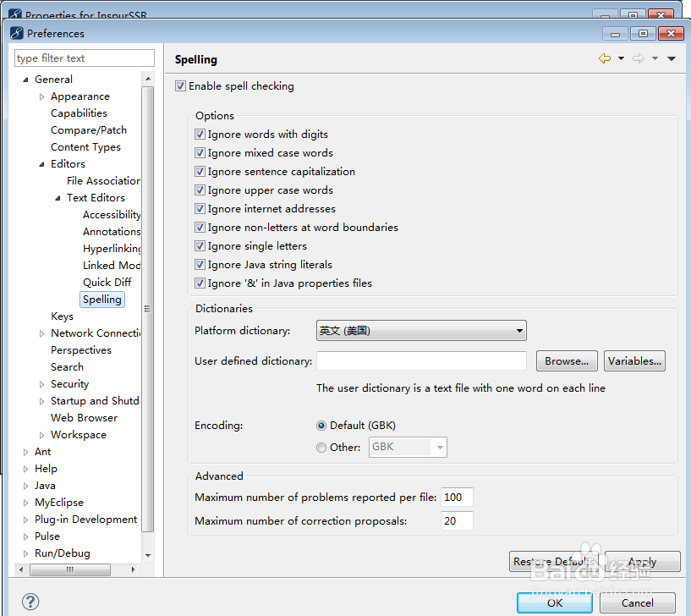The width and height of the screenshot is (691, 616).
Task: Click the horizontal scroll right arrow
Action: click(x=133, y=569)
